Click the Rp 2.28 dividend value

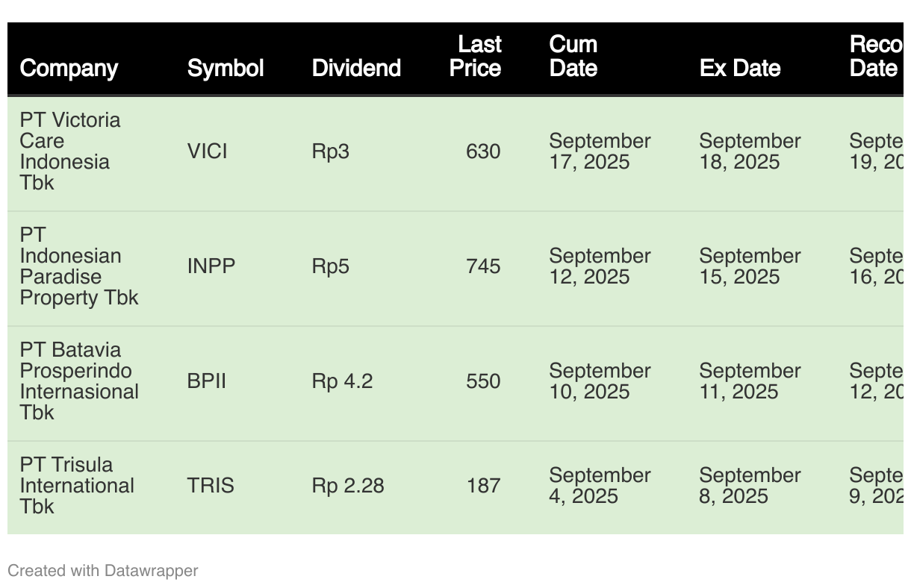348,486
